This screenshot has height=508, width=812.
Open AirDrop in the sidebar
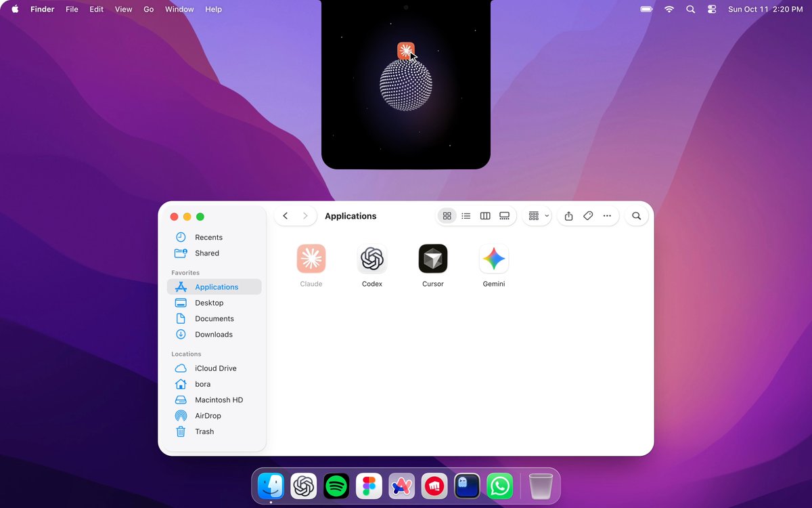pos(214,416)
